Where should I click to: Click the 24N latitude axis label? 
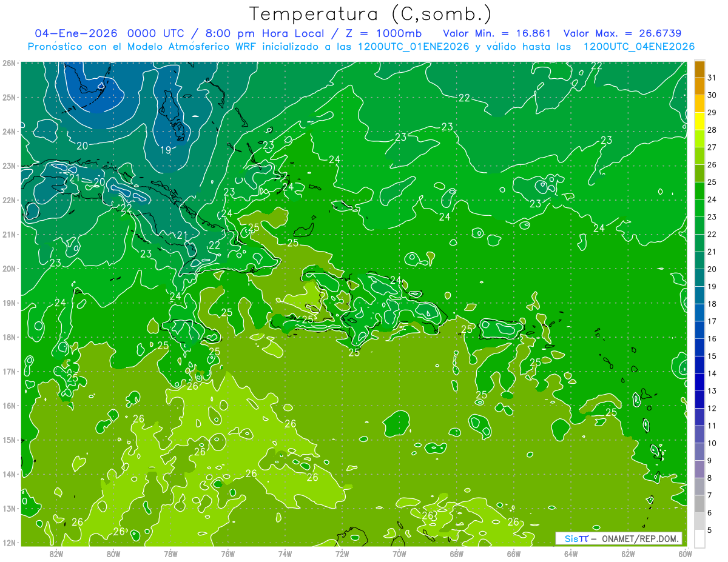point(9,132)
